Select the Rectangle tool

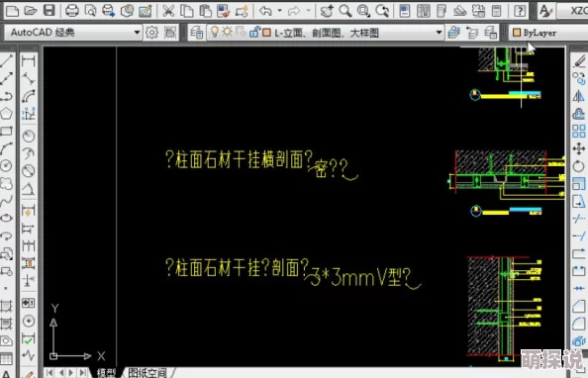pos(7,132)
